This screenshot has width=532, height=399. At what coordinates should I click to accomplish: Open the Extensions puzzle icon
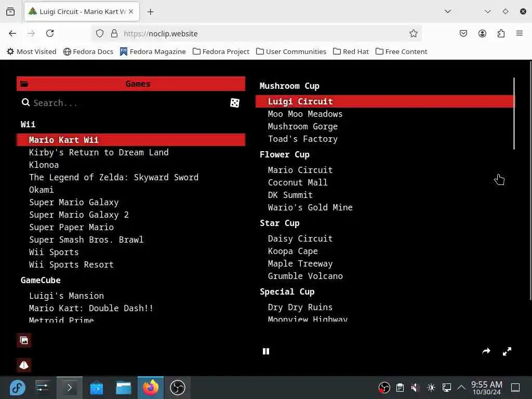click(501, 33)
